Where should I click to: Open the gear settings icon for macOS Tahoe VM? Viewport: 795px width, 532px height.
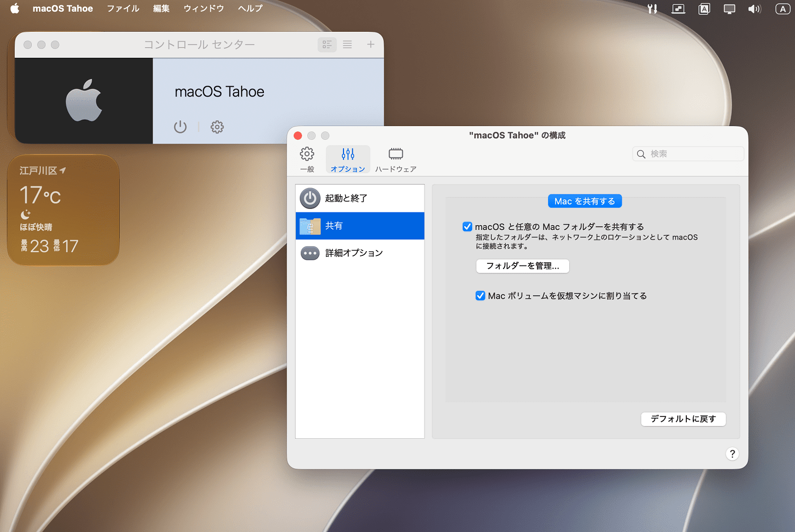tap(217, 127)
